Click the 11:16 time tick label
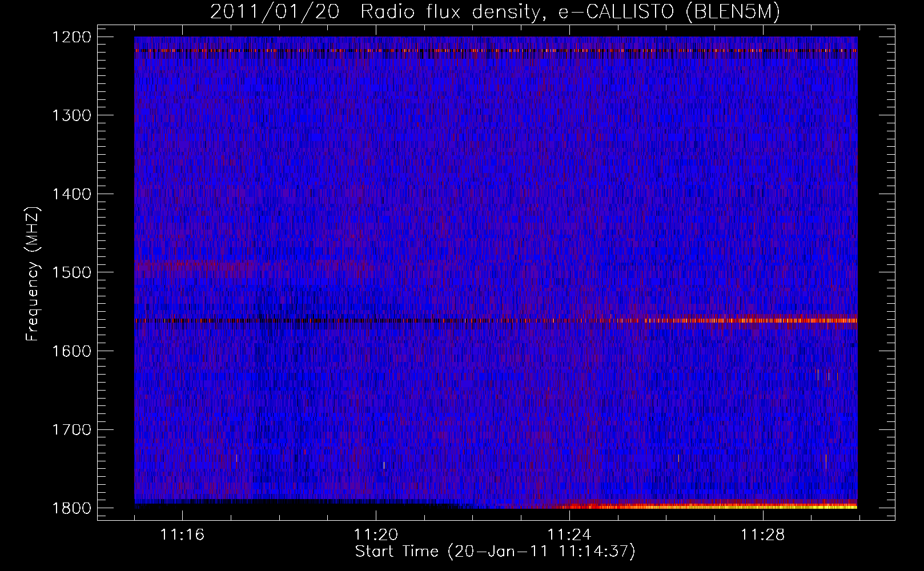 tap(182, 535)
